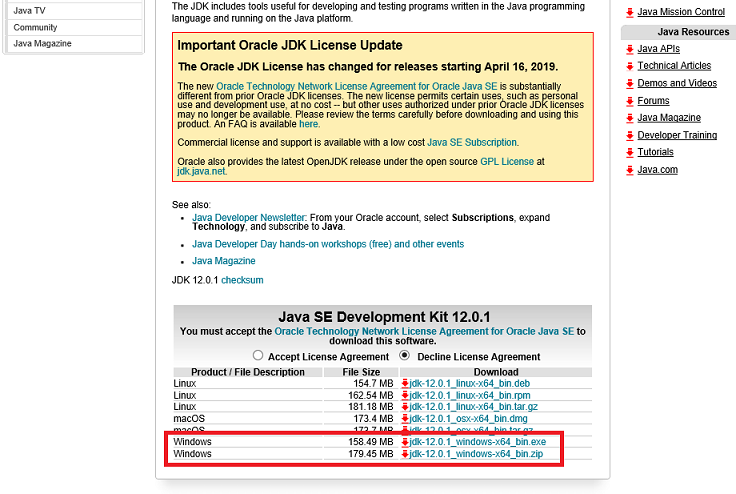Screen dimensions: 736x494
Task: Open JDK 12.0.1 checksum link
Action: coord(242,280)
